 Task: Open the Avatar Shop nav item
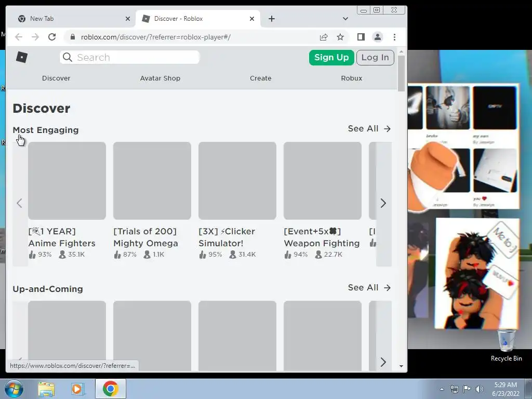(x=160, y=78)
